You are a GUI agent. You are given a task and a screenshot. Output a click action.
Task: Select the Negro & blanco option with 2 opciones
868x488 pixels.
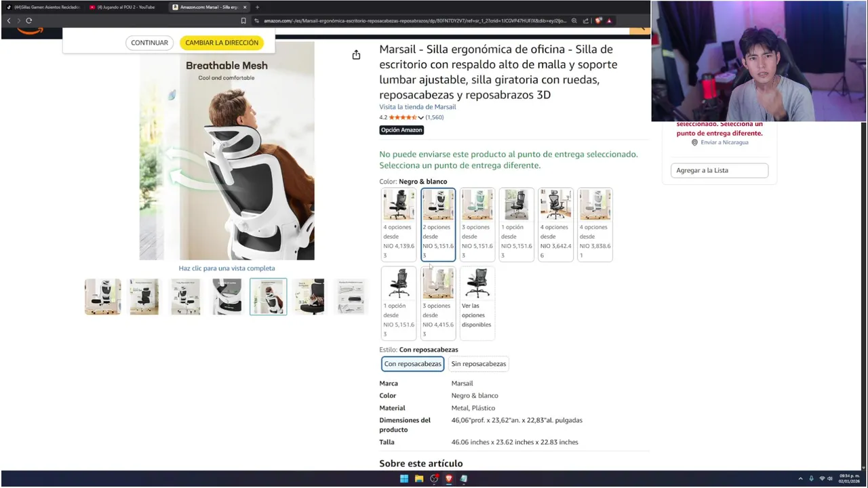pos(438,224)
